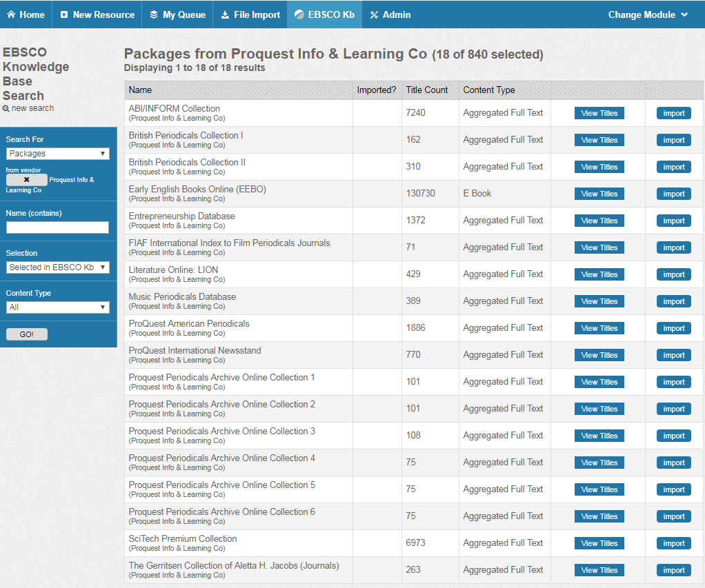Import SciTech Premium Collection package
The image size is (705, 588).
tap(673, 543)
